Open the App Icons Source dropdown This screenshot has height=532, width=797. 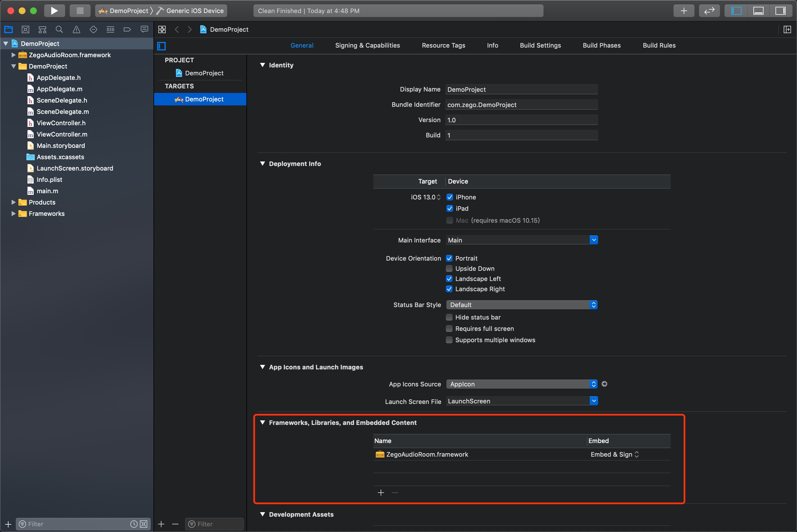[x=522, y=384]
